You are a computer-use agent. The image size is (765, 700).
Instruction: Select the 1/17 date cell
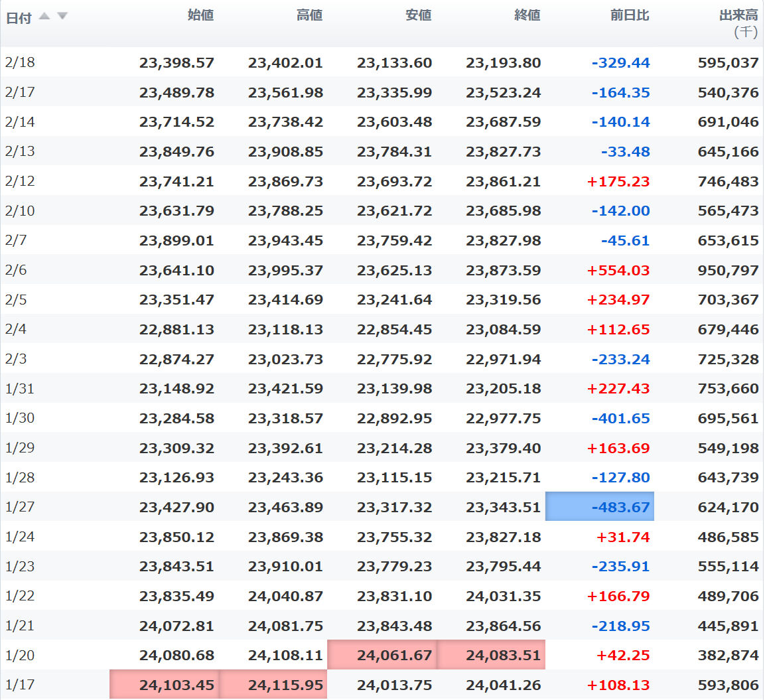pos(20,685)
